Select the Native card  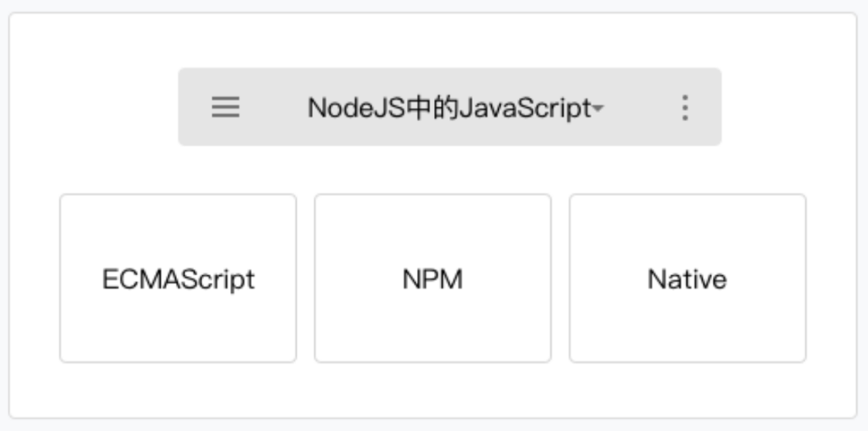pos(687,279)
